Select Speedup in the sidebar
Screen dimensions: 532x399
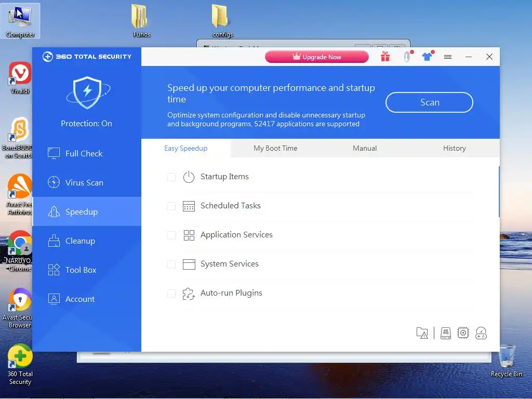pyautogui.click(x=87, y=212)
